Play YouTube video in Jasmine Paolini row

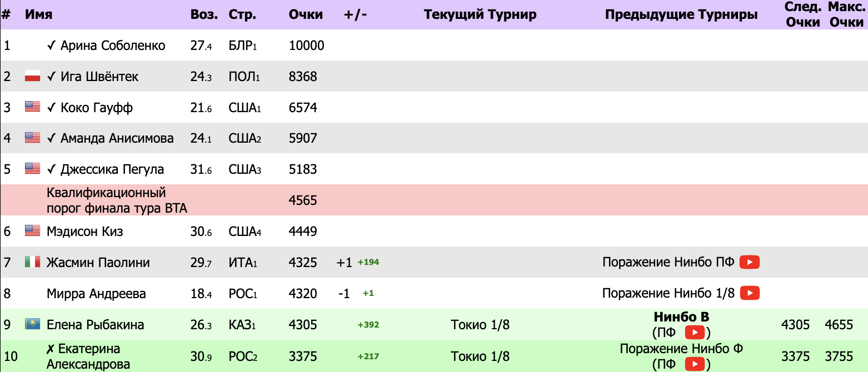point(750,262)
